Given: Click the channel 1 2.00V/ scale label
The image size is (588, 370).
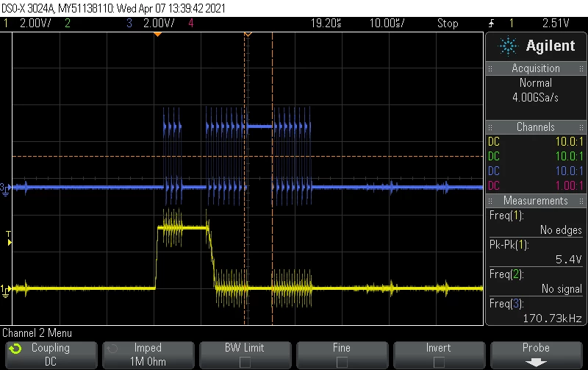Looking at the screenshot, I should 35,24.
